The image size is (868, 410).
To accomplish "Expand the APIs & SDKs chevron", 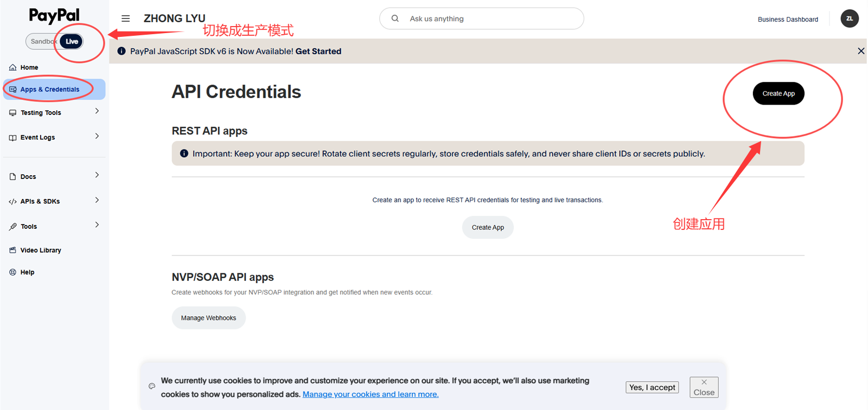I will 97,200.
